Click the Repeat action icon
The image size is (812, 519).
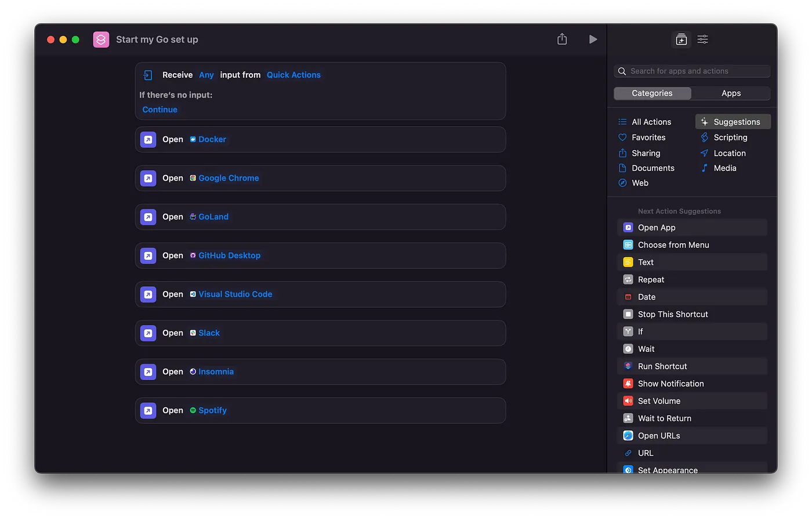point(628,280)
